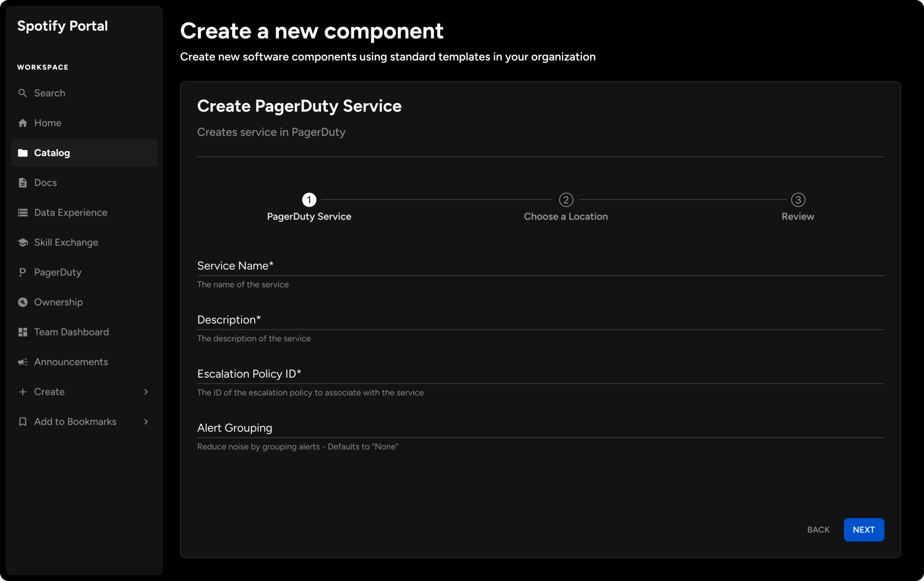Click the BACK button
This screenshot has width=924, height=581.
[x=818, y=530]
